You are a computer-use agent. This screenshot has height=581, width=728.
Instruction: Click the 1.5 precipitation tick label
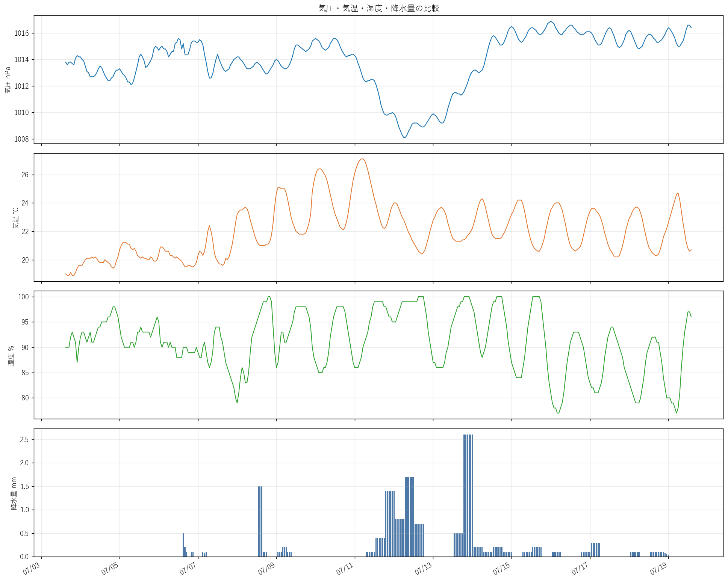click(x=24, y=487)
